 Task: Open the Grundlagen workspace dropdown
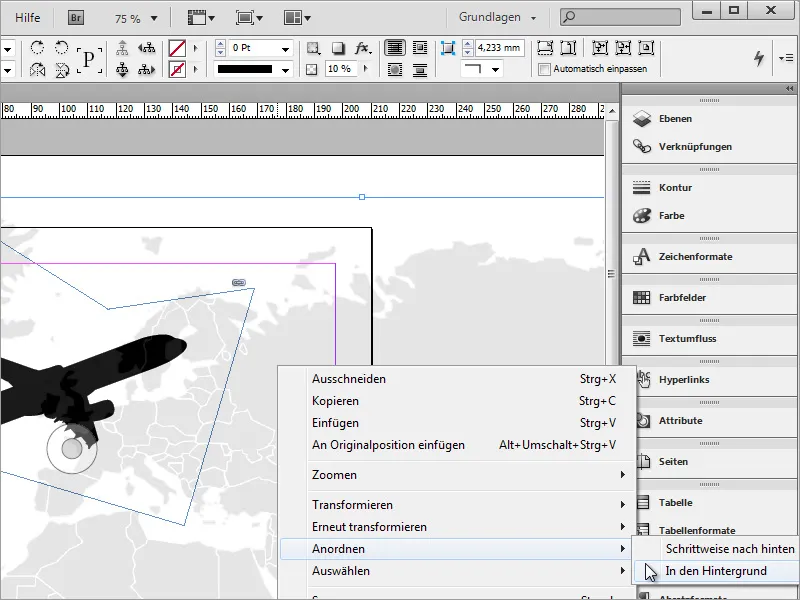tap(497, 18)
